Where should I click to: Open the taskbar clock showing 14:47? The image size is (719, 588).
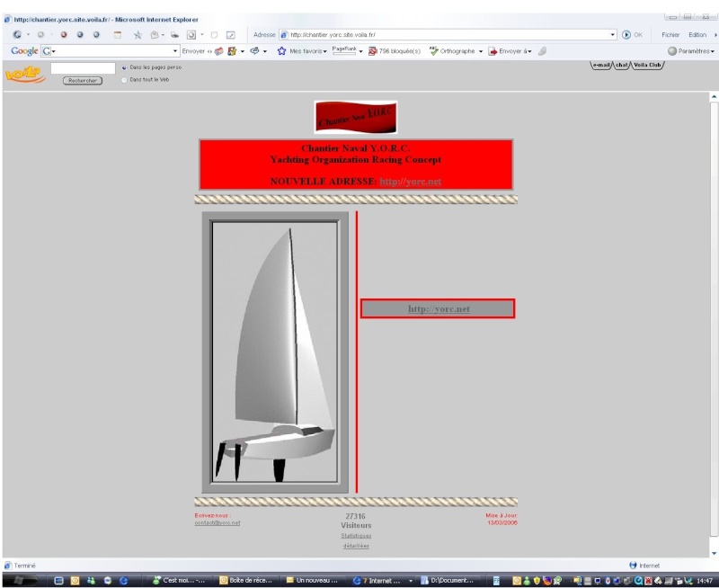point(705,581)
